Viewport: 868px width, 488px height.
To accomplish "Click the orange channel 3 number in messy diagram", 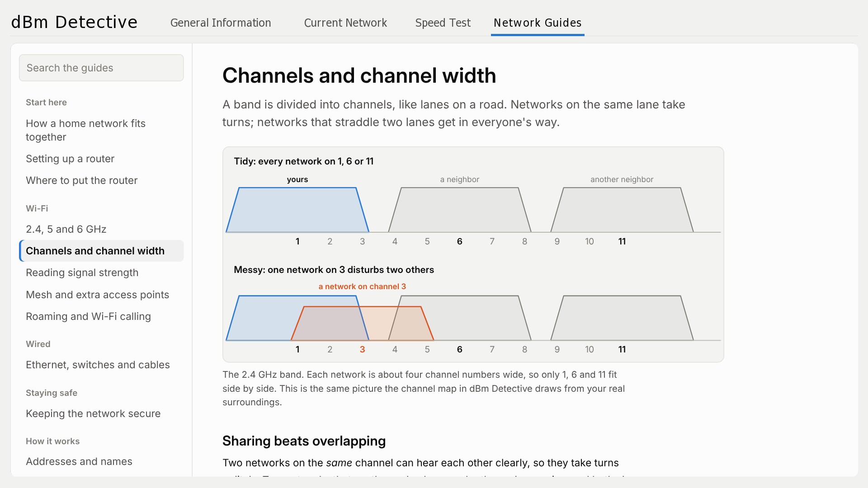I will (362, 349).
